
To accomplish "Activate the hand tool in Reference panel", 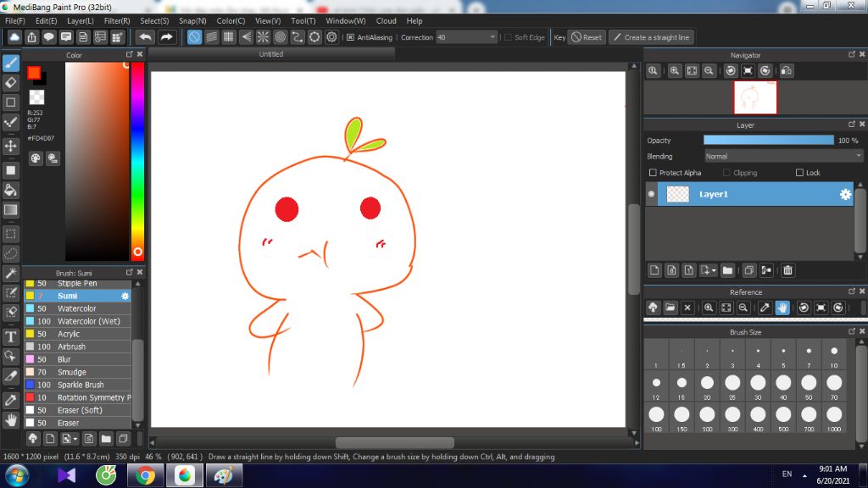I will (x=782, y=308).
